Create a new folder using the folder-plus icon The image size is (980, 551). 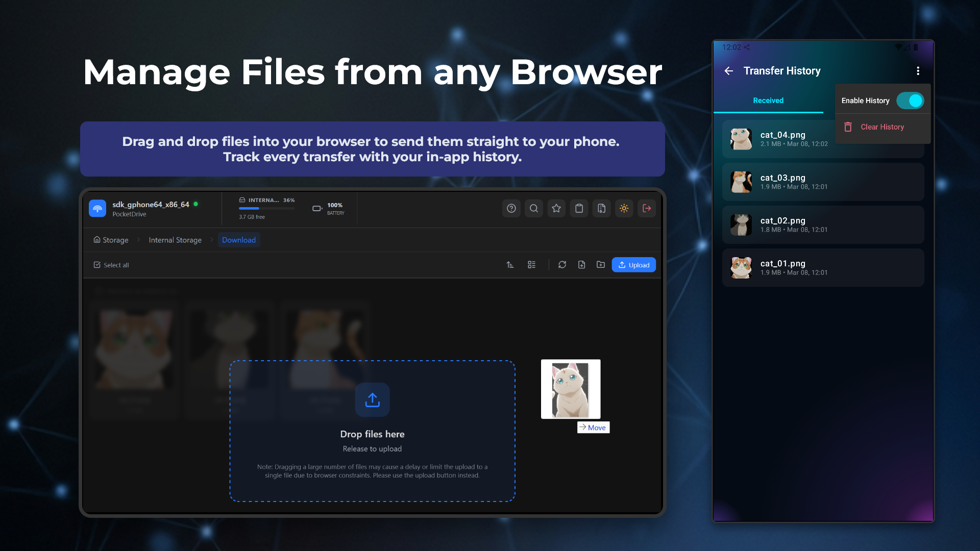click(x=601, y=265)
